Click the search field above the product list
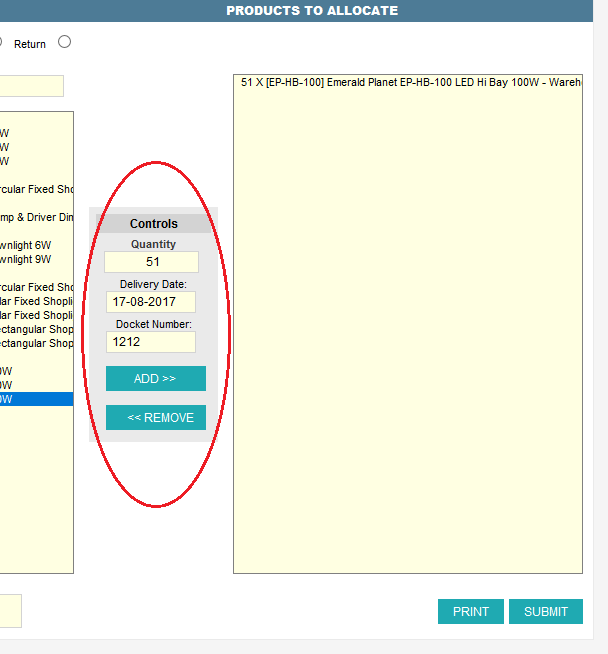This screenshot has width=608, height=654. click(x=31, y=86)
